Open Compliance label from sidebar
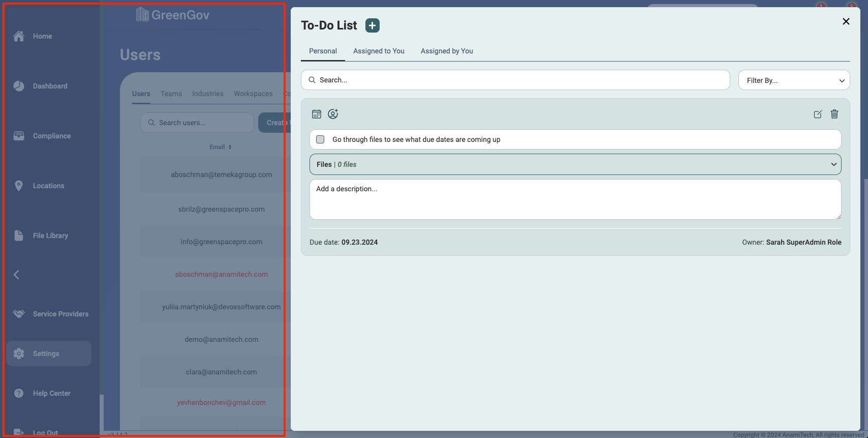The width and height of the screenshot is (868, 438). [52, 136]
